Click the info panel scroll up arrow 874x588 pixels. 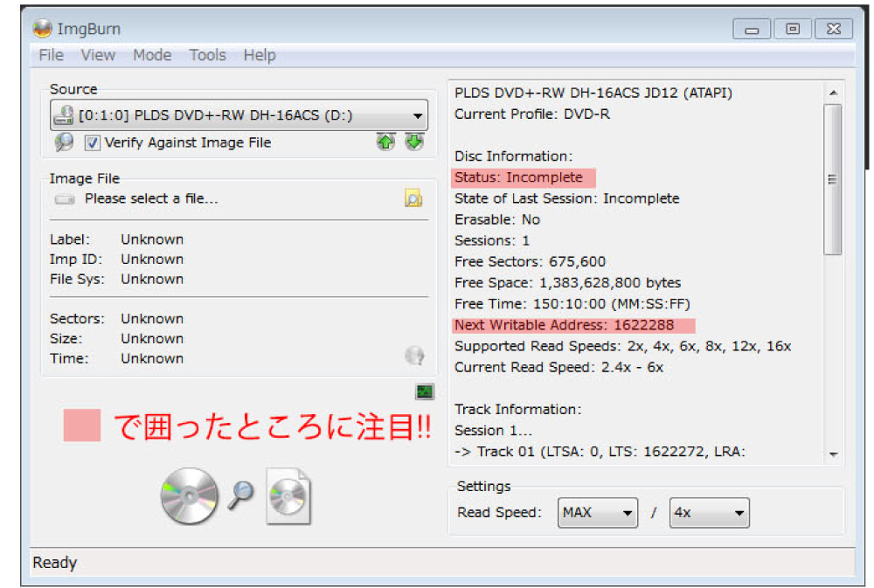click(x=833, y=93)
